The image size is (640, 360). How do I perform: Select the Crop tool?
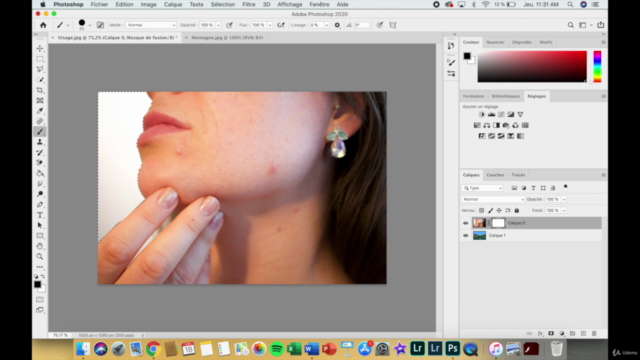click(40, 90)
